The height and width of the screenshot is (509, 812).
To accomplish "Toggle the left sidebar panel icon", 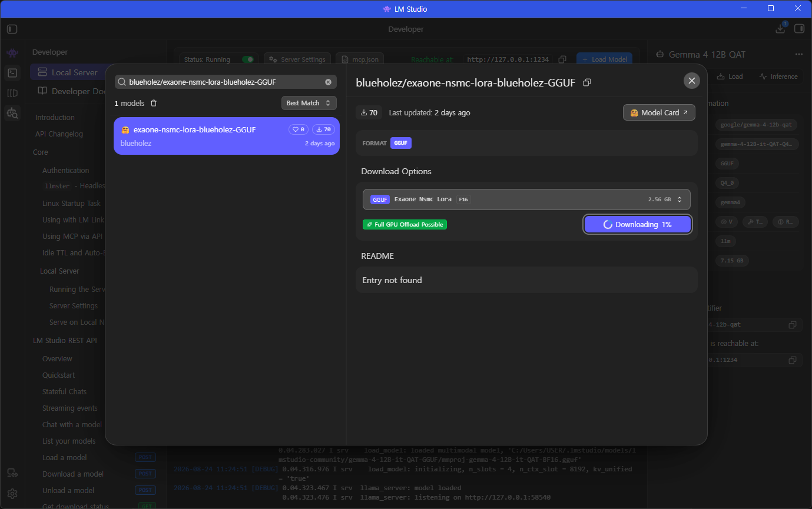I will click(x=12, y=29).
